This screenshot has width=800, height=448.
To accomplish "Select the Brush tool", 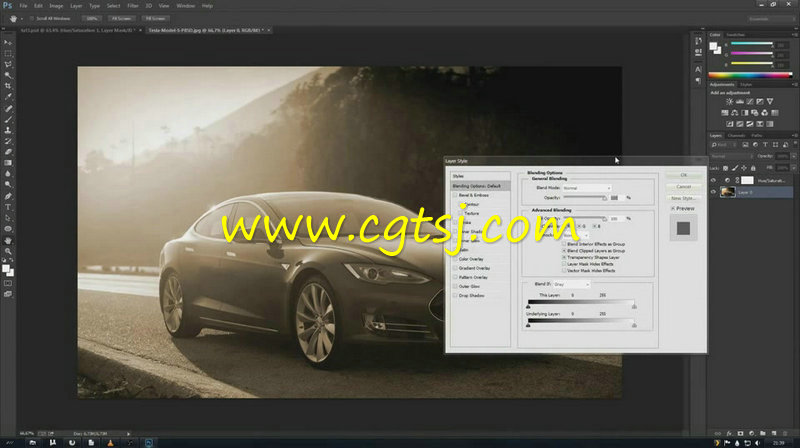I will 8,108.
